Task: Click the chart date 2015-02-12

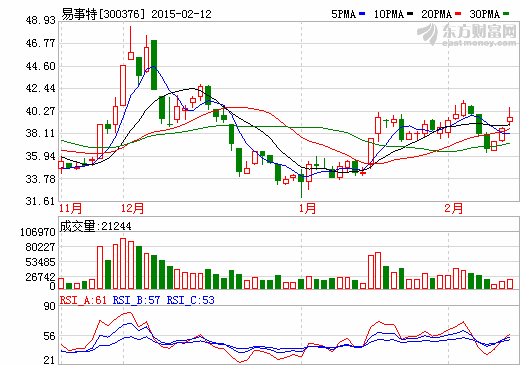Action: click(x=181, y=14)
